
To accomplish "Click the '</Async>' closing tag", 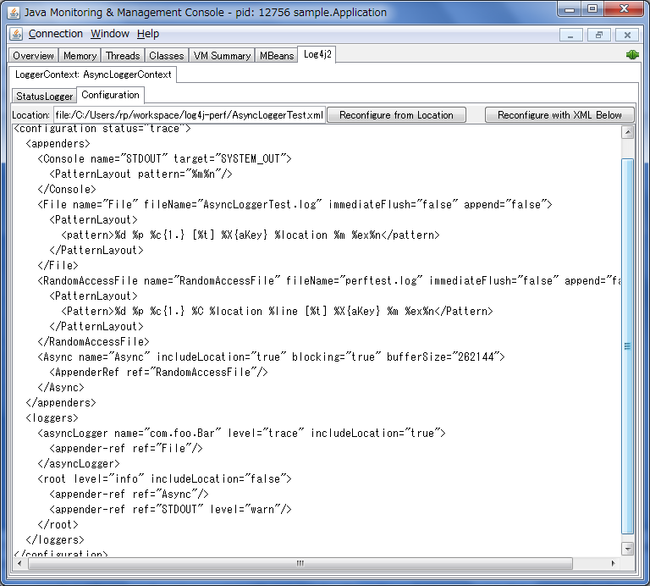I will [x=61, y=387].
